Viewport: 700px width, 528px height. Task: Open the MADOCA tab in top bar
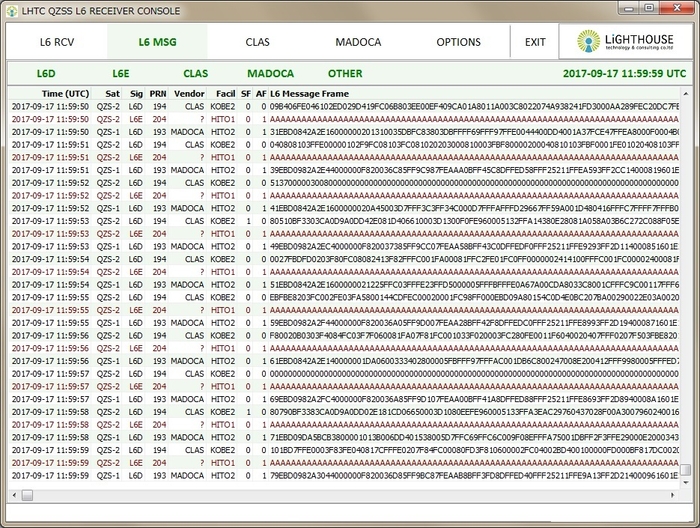tap(358, 42)
